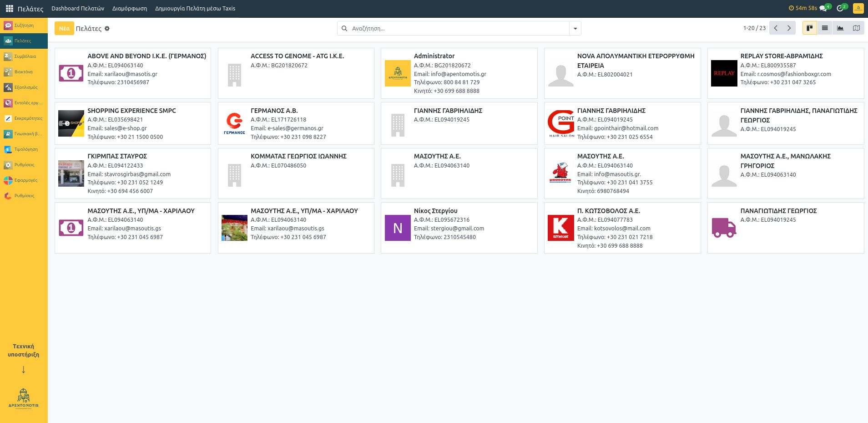Open activities clock icon with badge 2

tap(842, 8)
